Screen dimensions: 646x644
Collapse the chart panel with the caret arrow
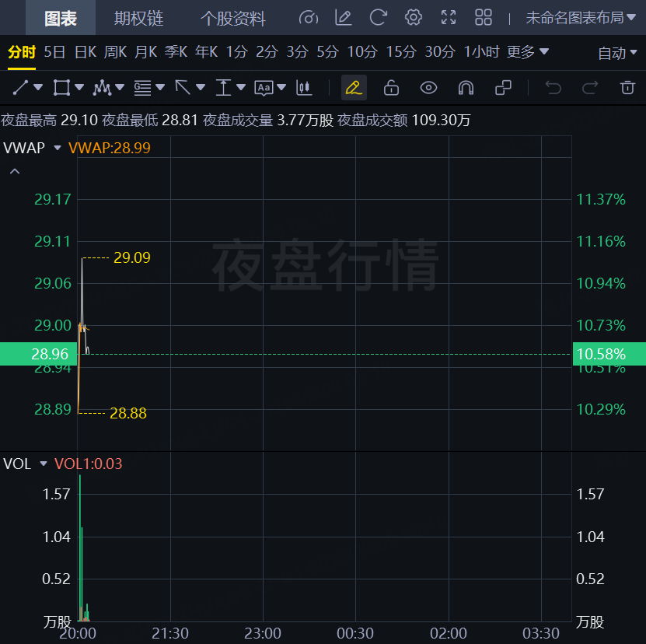coord(14,171)
